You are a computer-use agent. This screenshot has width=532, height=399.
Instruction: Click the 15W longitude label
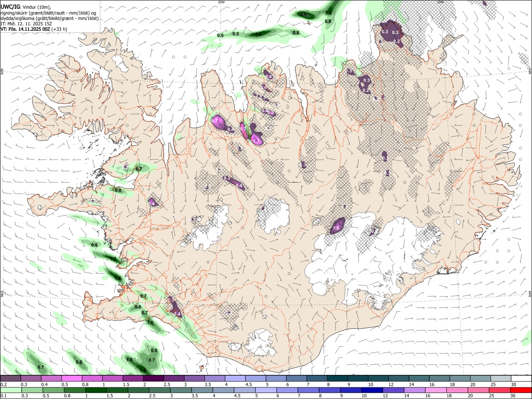tap(441, 2)
